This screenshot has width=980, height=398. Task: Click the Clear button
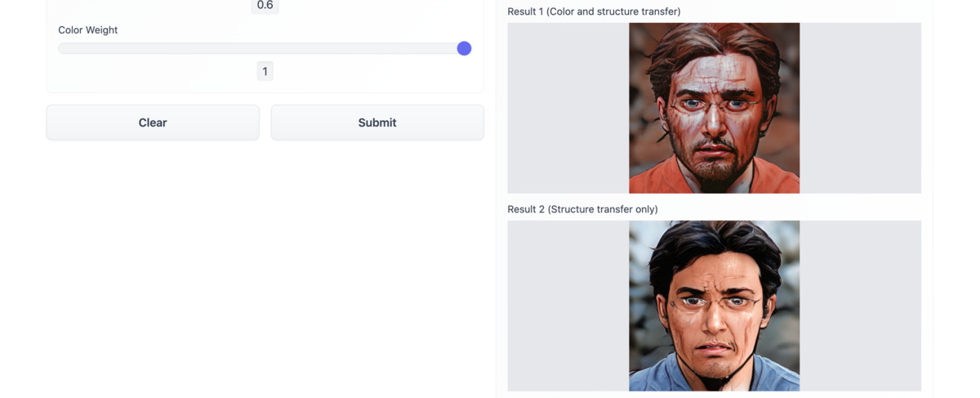[153, 123]
